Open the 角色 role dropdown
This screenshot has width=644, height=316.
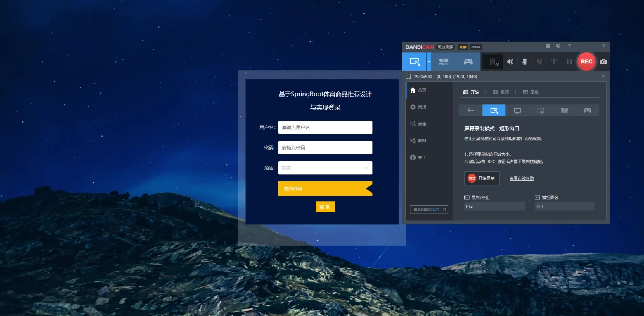point(325,168)
